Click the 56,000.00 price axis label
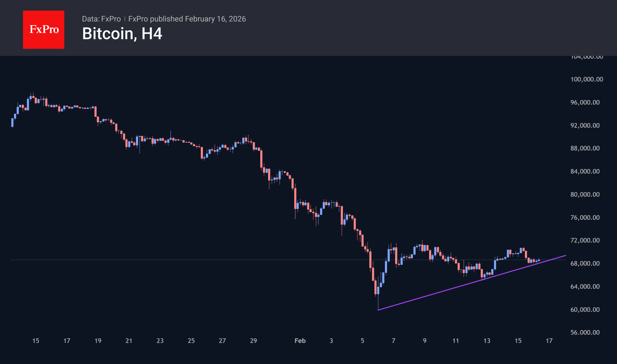617x364 pixels. [x=585, y=332]
